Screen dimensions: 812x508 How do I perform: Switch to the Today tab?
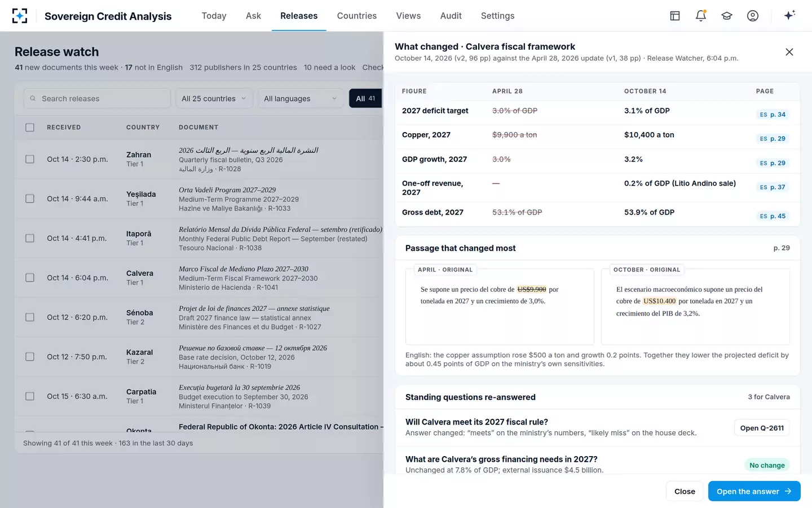point(214,16)
